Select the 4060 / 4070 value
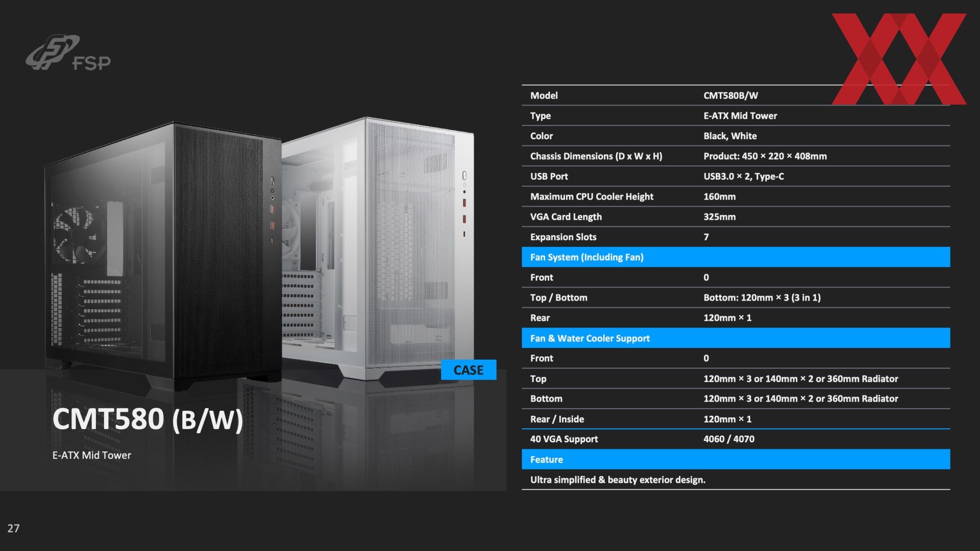This screenshot has height=551, width=980. (x=728, y=439)
